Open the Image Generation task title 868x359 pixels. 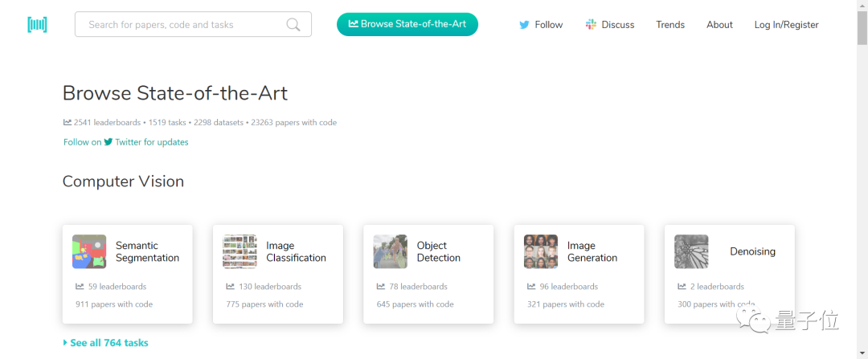(x=592, y=251)
